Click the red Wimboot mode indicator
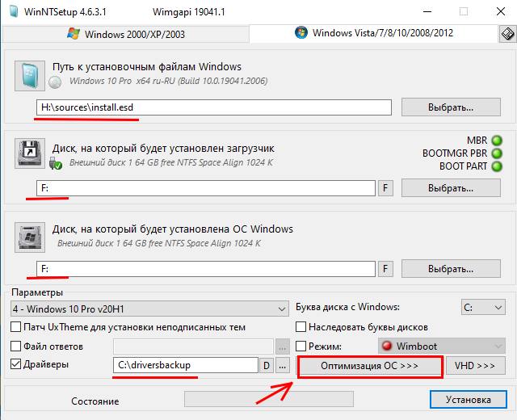517x420 pixels. point(387,346)
